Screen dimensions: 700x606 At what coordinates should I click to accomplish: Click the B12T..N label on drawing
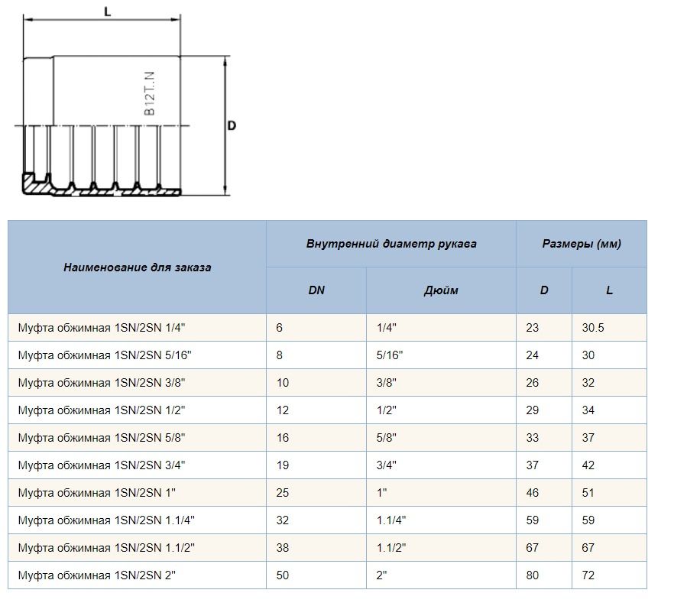click(x=149, y=93)
